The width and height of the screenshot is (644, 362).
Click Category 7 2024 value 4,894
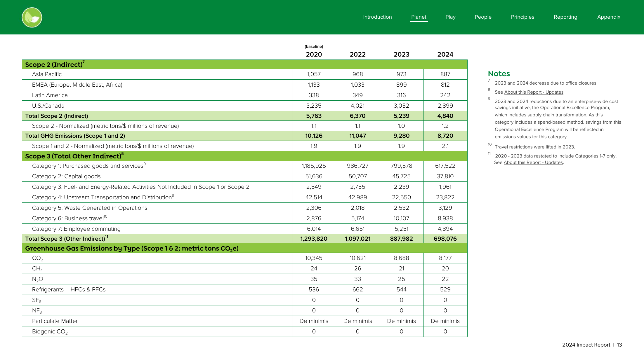tap(445, 229)
